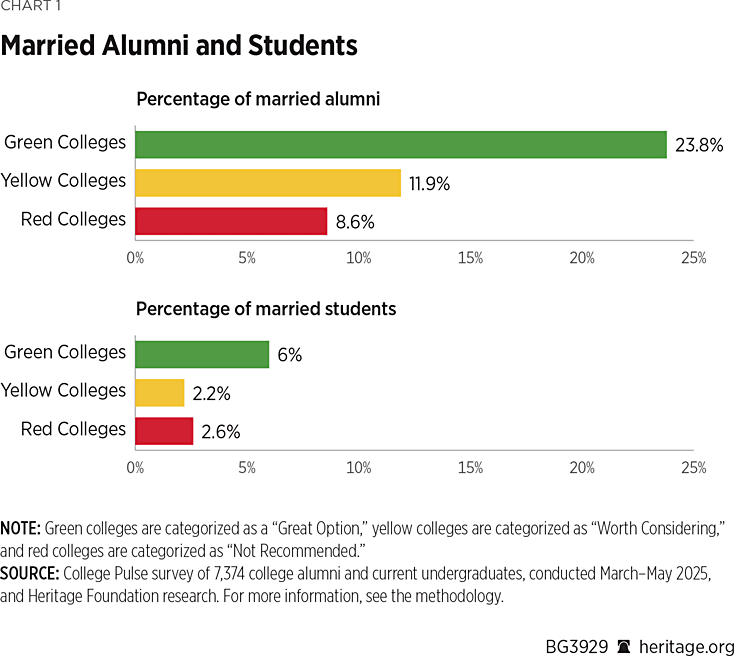Click the Percentage of married students heading

265,309
